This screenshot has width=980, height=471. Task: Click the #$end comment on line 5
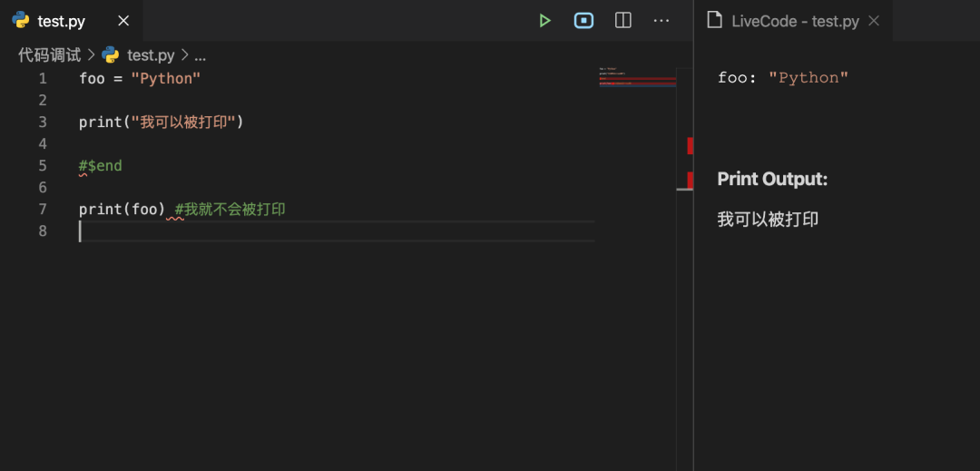click(101, 166)
